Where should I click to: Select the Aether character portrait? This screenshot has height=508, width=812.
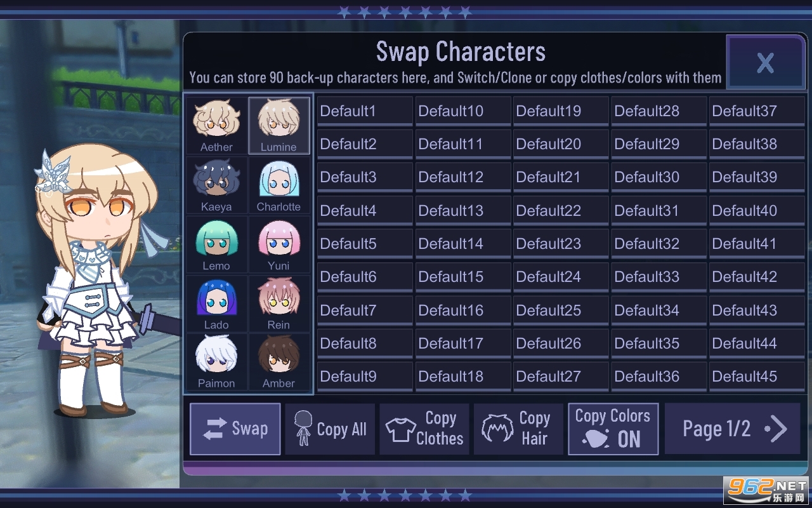tap(216, 126)
